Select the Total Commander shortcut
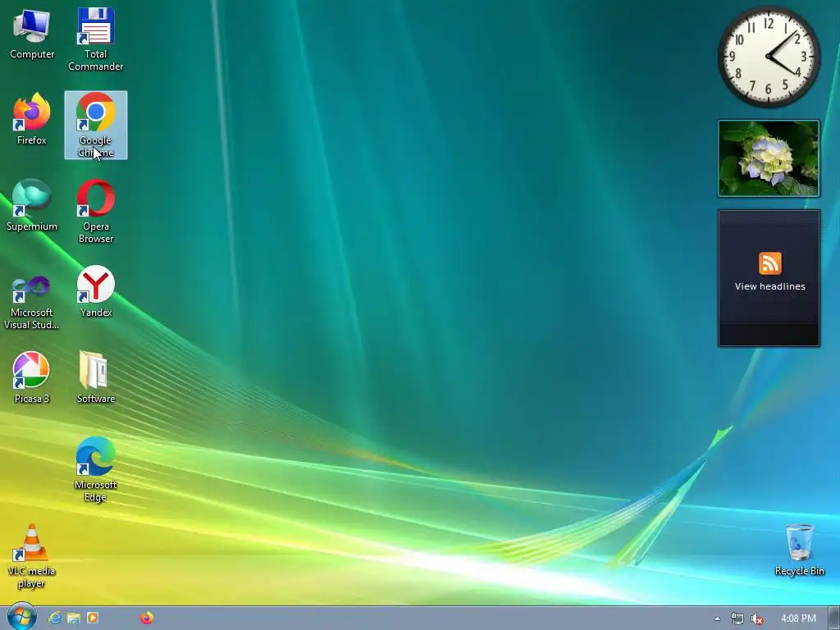This screenshot has height=630, width=840. click(96, 39)
